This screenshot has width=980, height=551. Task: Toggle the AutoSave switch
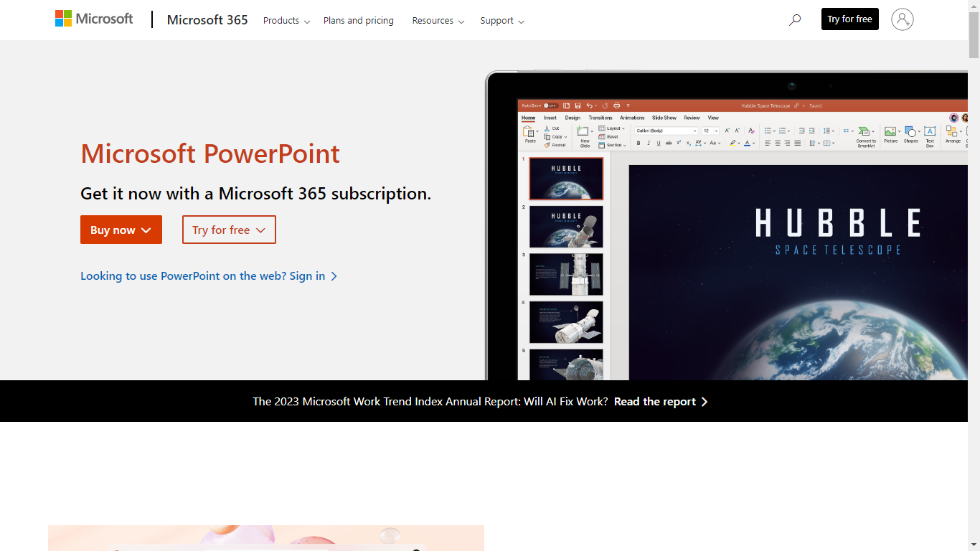point(550,105)
